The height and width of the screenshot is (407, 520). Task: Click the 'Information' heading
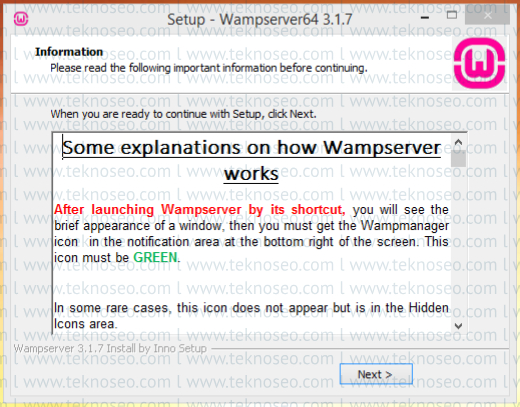69,52
